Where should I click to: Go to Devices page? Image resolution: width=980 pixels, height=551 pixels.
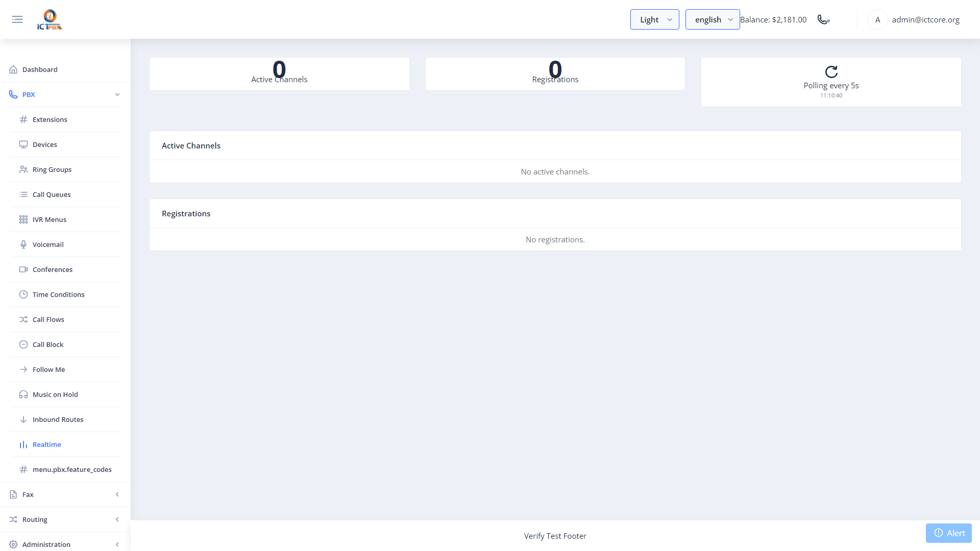click(x=65, y=144)
